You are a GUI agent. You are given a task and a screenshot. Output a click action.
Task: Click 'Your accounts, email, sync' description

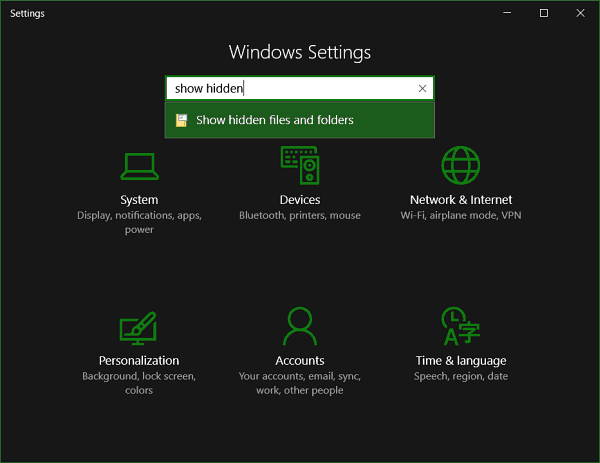(300, 383)
